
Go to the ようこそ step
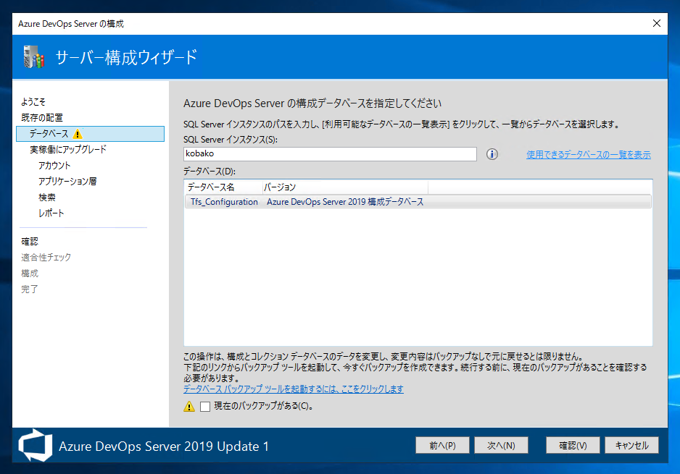coord(33,102)
